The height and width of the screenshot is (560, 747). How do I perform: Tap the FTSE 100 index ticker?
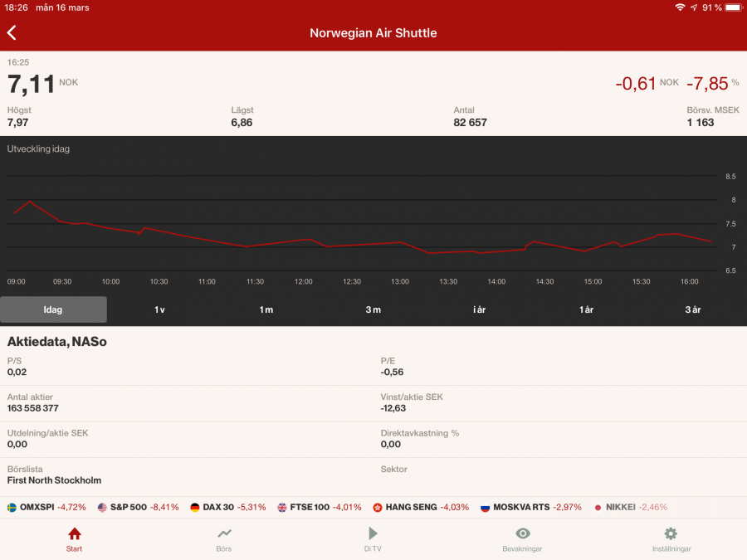pos(319,507)
